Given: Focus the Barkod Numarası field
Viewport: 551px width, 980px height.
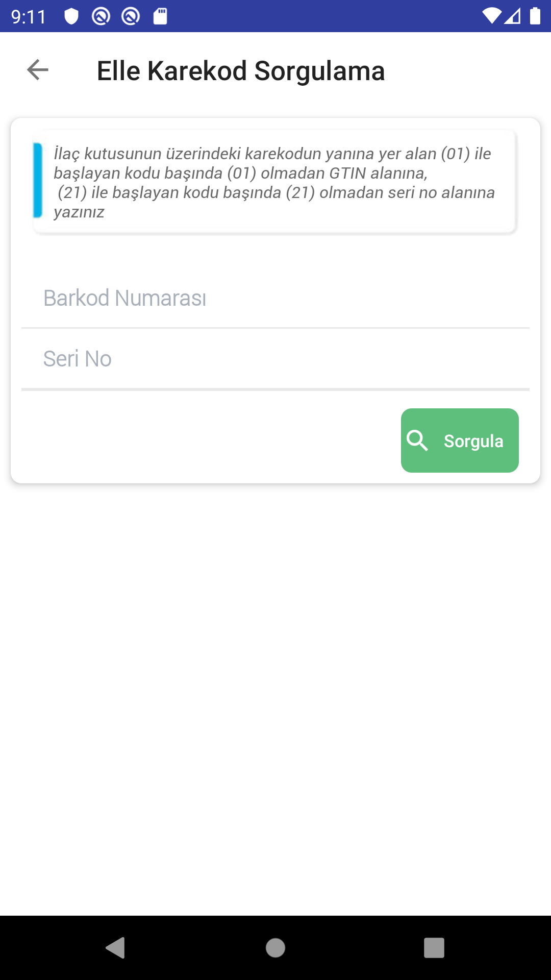Looking at the screenshot, I should point(275,298).
